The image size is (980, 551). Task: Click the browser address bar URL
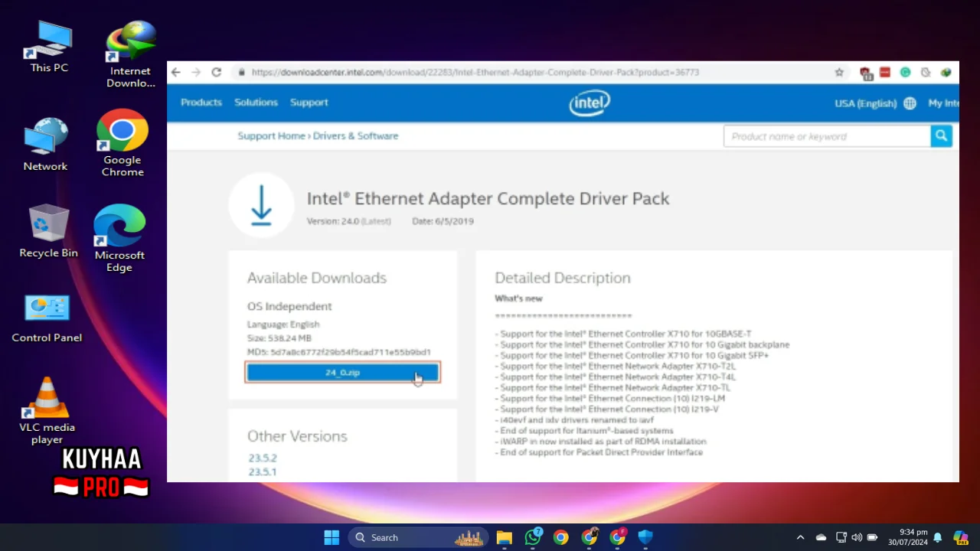pyautogui.click(x=475, y=72)
